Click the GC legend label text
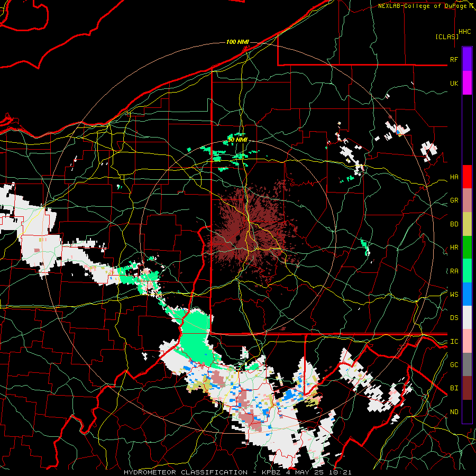The width and height of the screenshot is (476, 476). 454,365
